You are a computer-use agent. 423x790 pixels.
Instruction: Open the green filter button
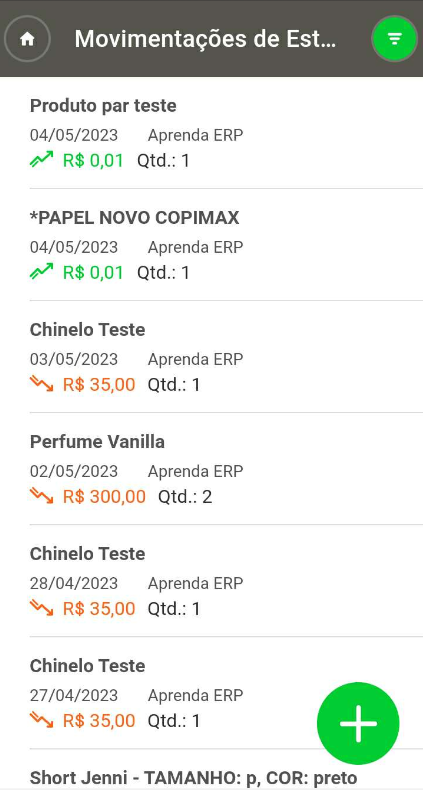pos(395,39)
